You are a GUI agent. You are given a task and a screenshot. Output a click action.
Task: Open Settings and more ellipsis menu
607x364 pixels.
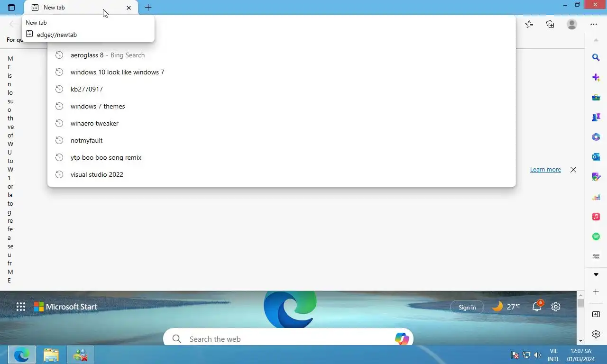(x=594, y=24)
